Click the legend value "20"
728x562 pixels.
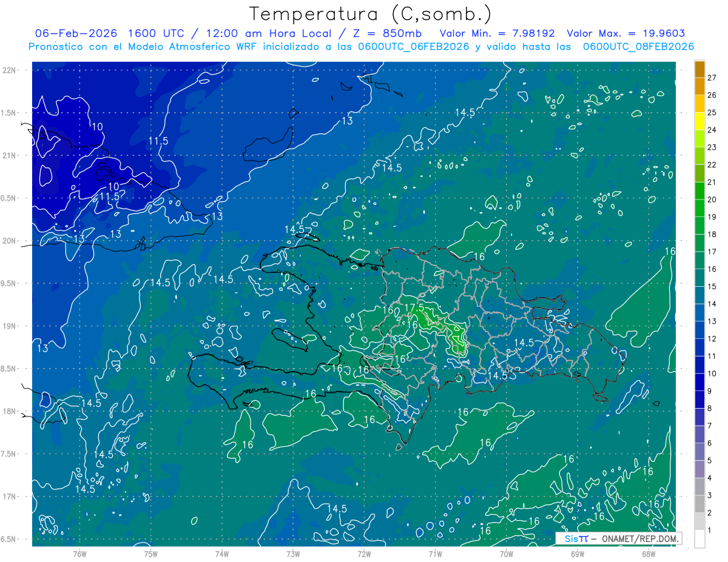pyautogui.click(x=712, y=199)
